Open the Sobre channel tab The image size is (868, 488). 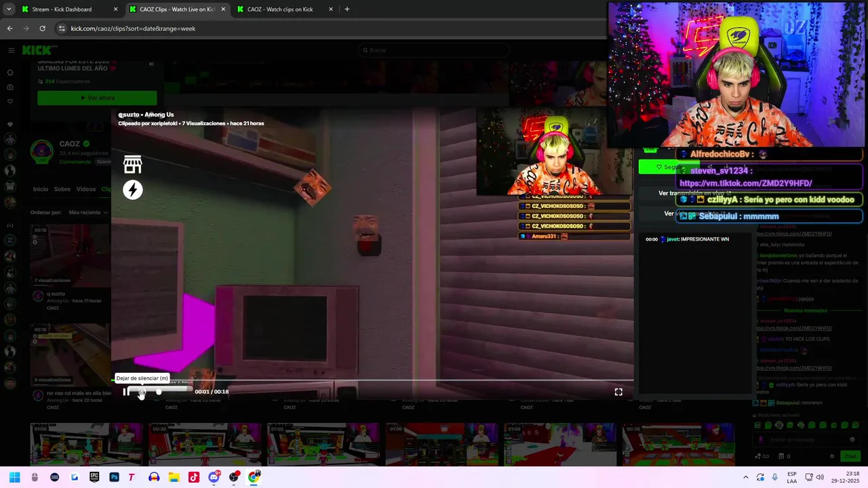click(62, 189)
